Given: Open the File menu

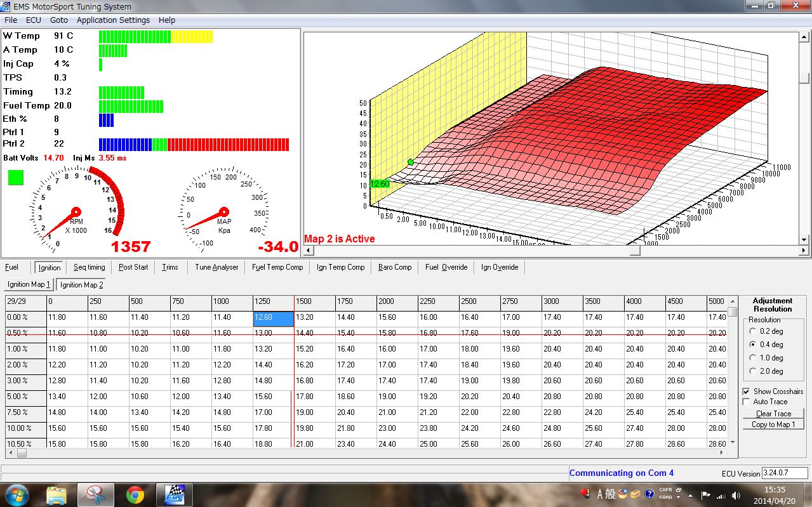Looking at the screenshot, I should pos(11,20).
